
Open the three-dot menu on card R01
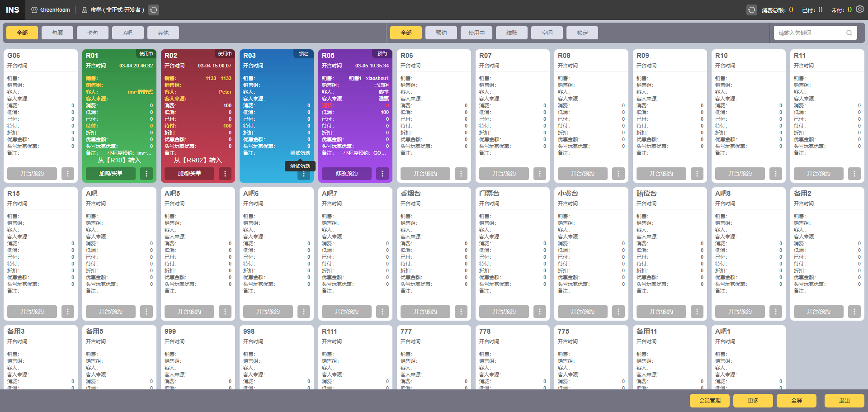[146, 174]
